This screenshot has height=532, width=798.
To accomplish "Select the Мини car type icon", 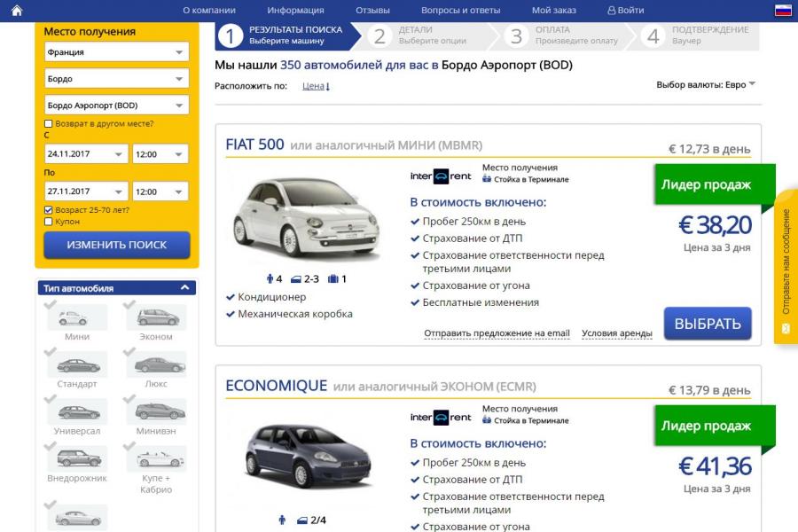I will pos(77,317).
